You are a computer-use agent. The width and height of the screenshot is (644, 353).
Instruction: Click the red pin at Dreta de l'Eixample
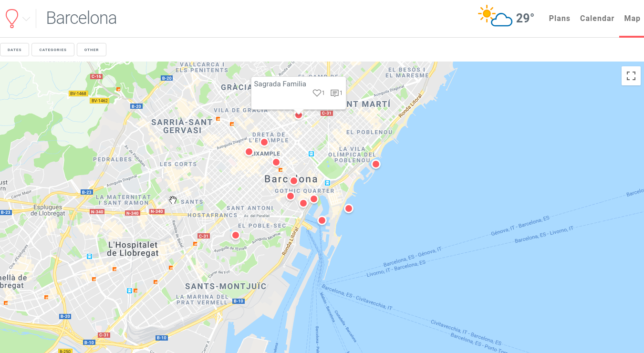264,142
